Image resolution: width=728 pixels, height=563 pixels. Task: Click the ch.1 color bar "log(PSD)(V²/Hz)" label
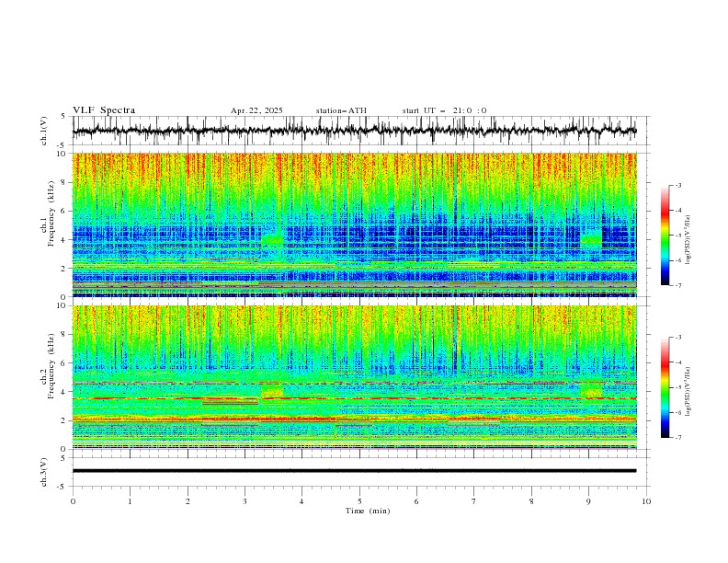pyautogui.click(x=688, y=240)
